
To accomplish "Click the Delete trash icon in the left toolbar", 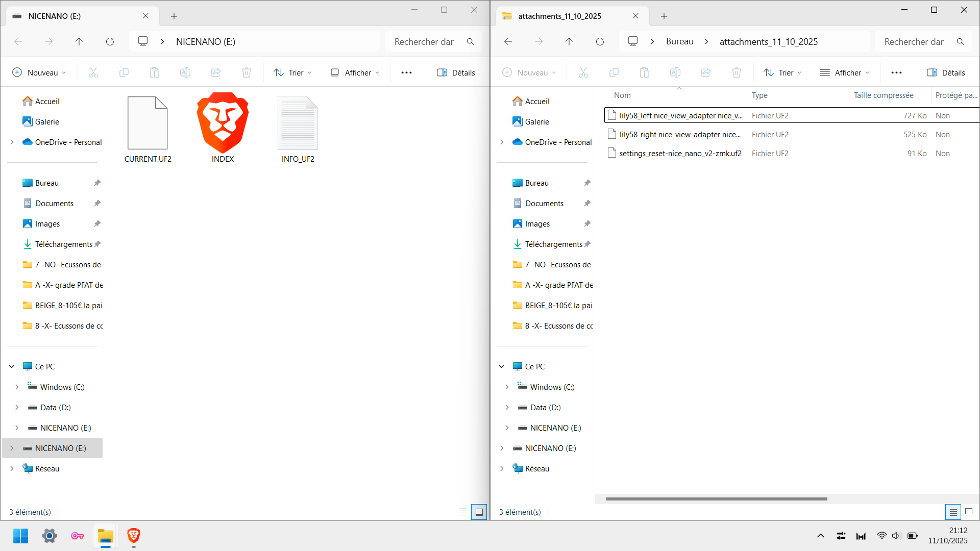I will click(x=247, y=72).
